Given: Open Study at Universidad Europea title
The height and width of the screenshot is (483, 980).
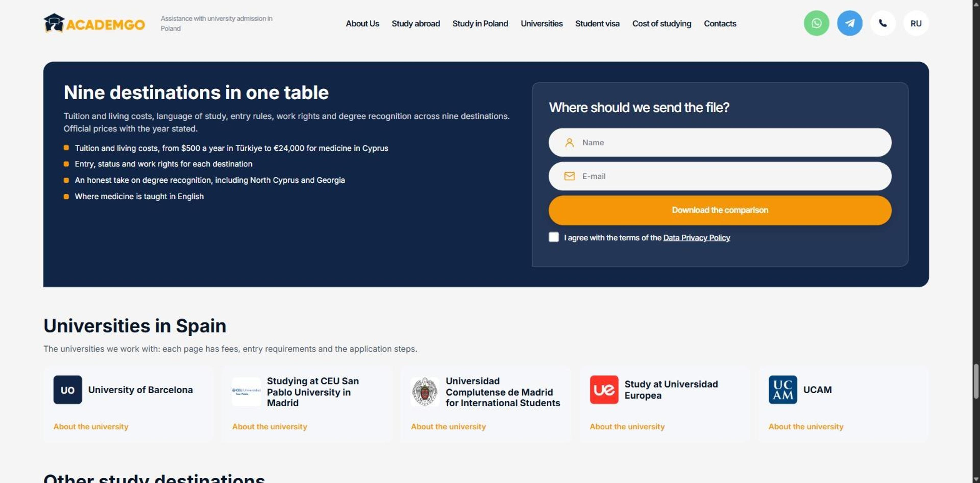Looking at the screenshot, I should pyautogui.click(x=671, y=390).
